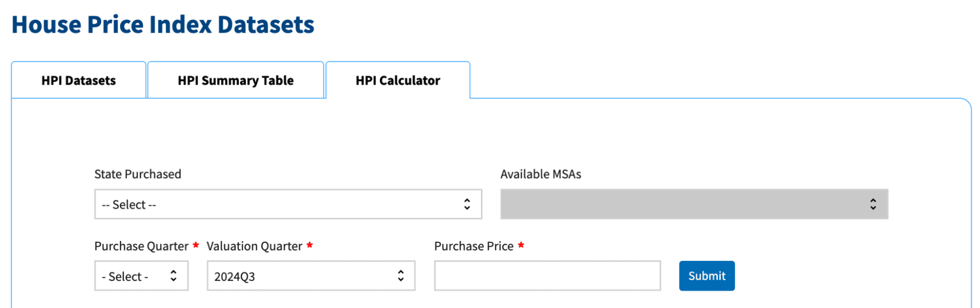Click the House Price Index Datasets heading
Screen dimensions: 980x308
click(x=163, y=25)
